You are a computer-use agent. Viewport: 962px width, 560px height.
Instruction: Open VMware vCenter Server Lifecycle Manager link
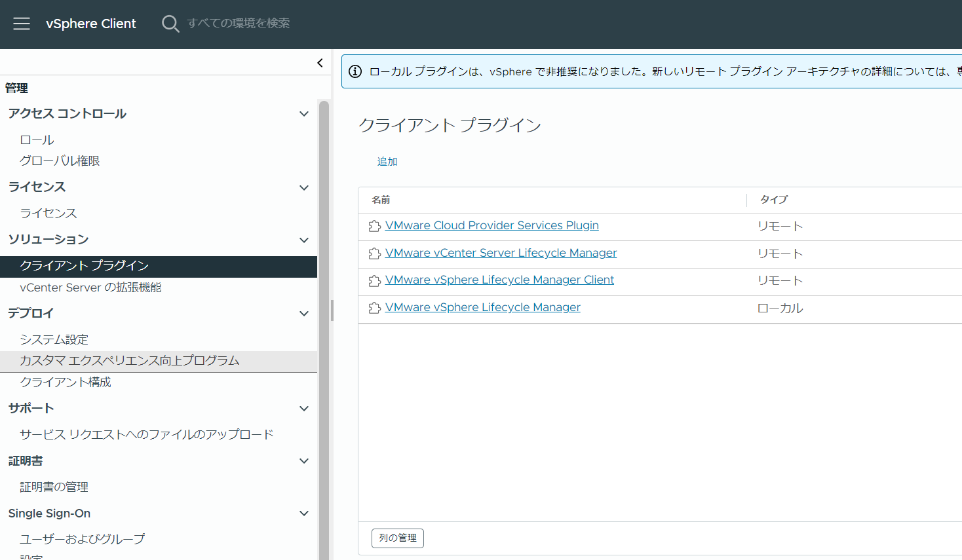point(501,253)
